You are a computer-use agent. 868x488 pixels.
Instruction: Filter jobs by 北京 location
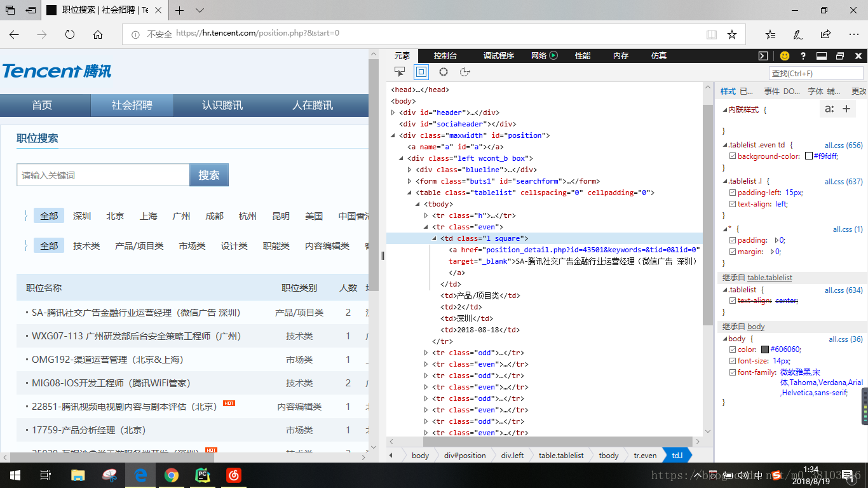[115, 216]
